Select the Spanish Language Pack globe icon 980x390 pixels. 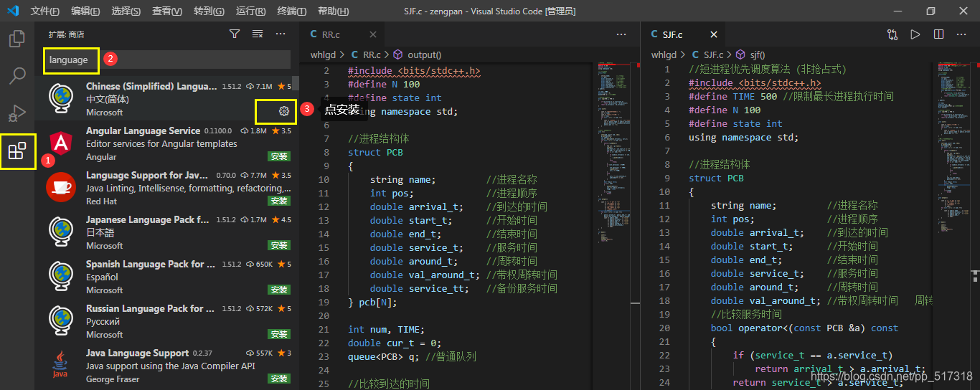[61, 277]
